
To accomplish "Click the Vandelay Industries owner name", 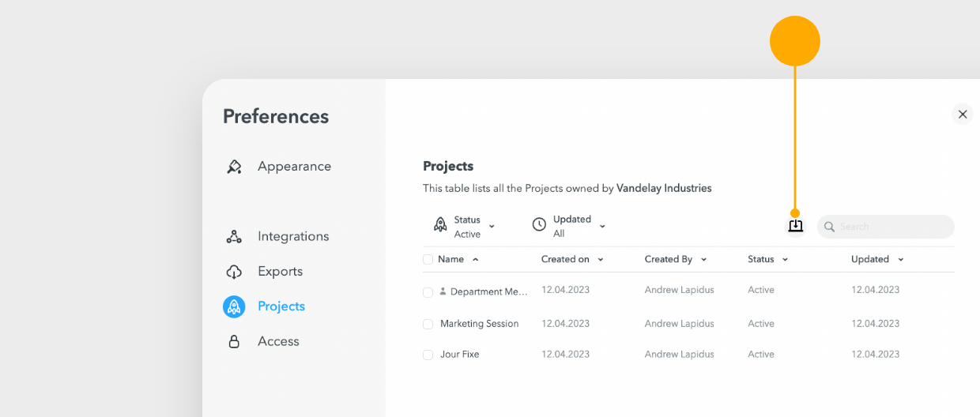I will click(664, 189).
